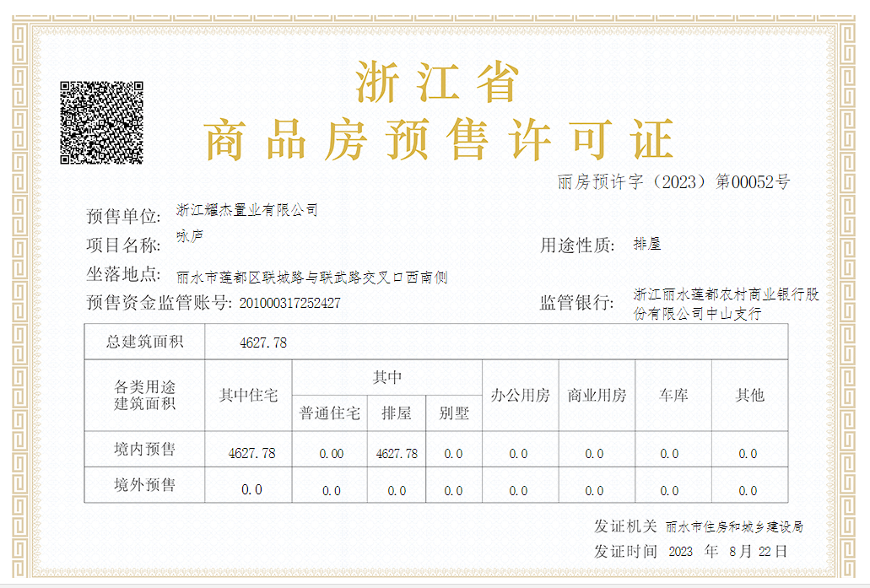Viewport: 870px width, 588px height.
Task: Select 0.0 in 境外预售 办公用房 cell
Action: point(518,491)
